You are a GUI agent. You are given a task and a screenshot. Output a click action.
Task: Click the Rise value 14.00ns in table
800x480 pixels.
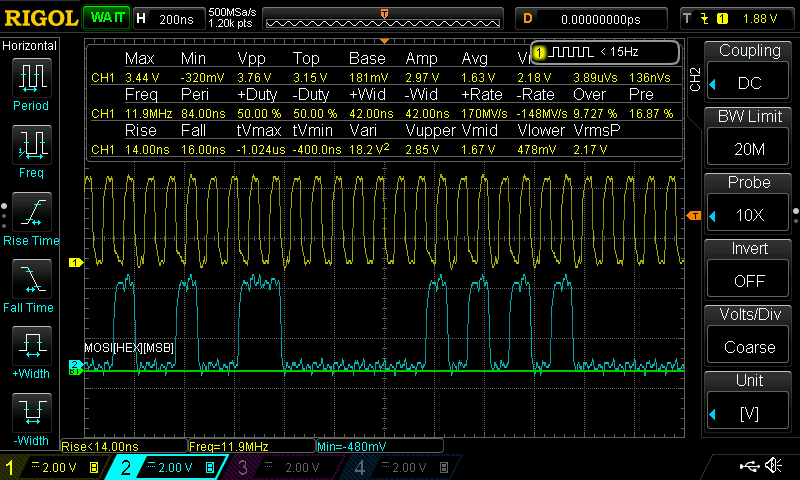tap(147, 149)
